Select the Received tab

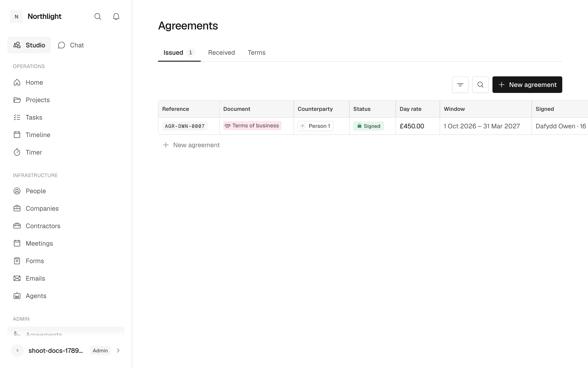[221, 53]
